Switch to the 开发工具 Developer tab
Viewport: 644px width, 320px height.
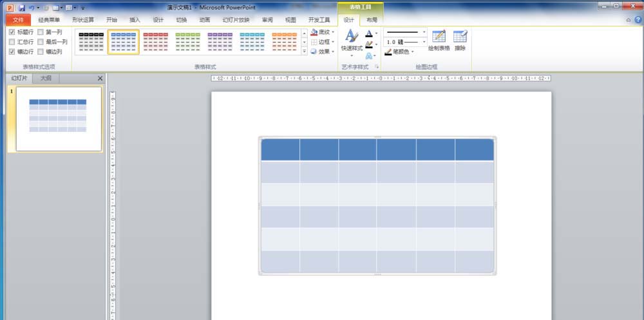pyautogui.click(x=319, y=20)
